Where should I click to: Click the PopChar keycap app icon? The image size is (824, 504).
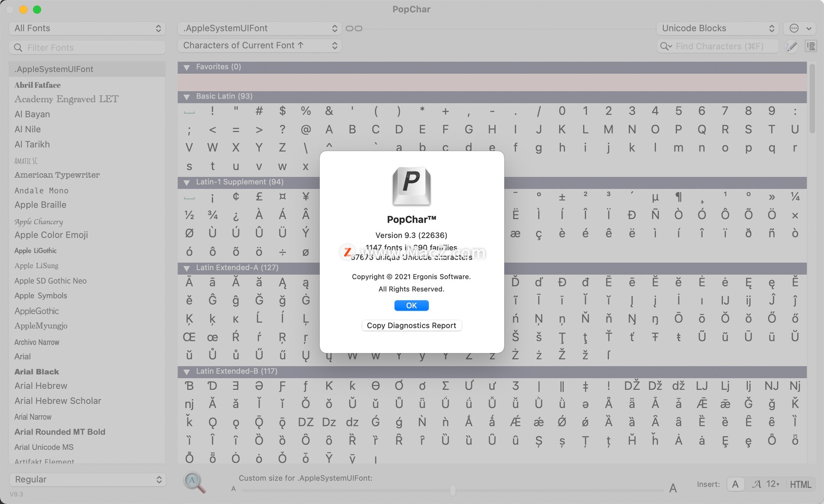coord(412,186)
